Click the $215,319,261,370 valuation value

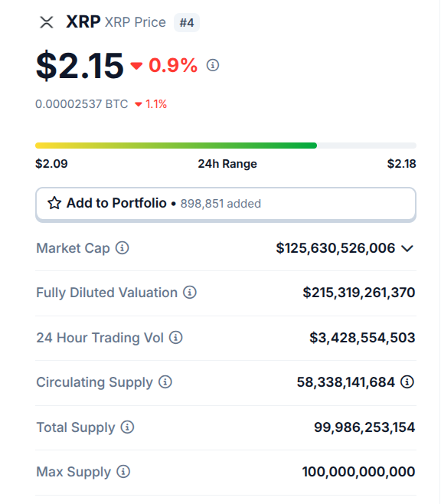click(359, 293)
